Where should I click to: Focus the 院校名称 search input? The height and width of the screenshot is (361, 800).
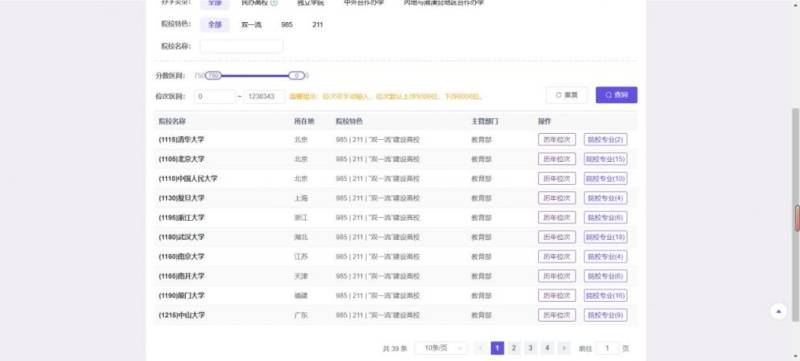pos(241,46)
